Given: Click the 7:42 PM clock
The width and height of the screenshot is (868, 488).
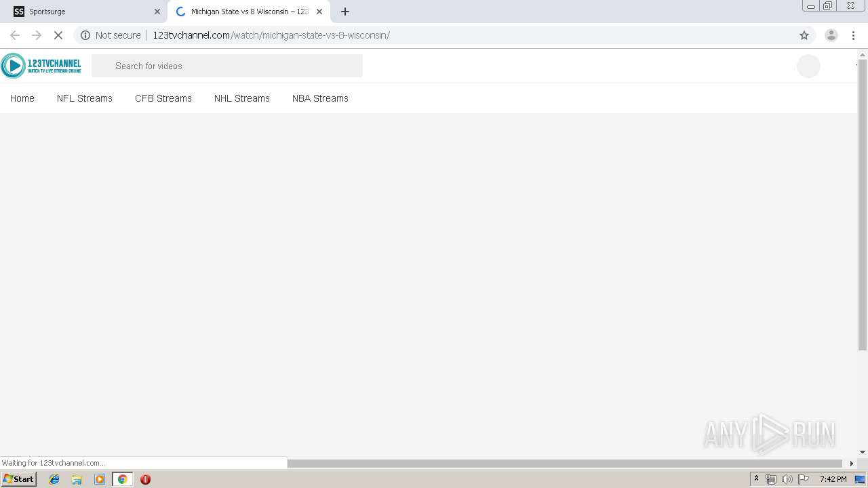Looking at the screenshot, I should [x=833, y=479].
